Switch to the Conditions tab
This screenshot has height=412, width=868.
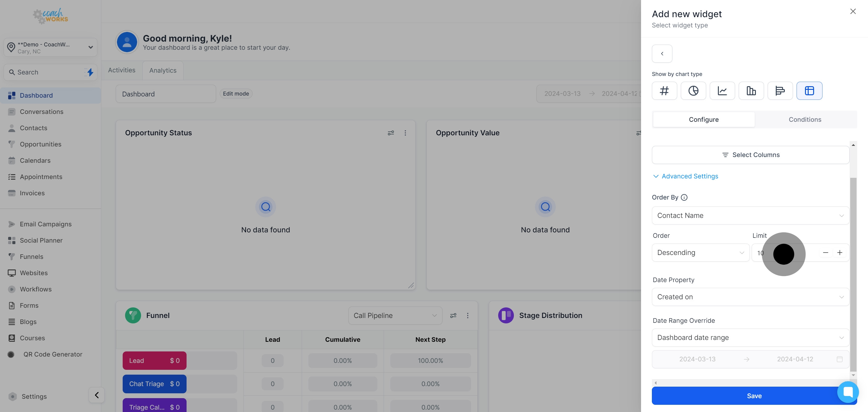(805, 120)
